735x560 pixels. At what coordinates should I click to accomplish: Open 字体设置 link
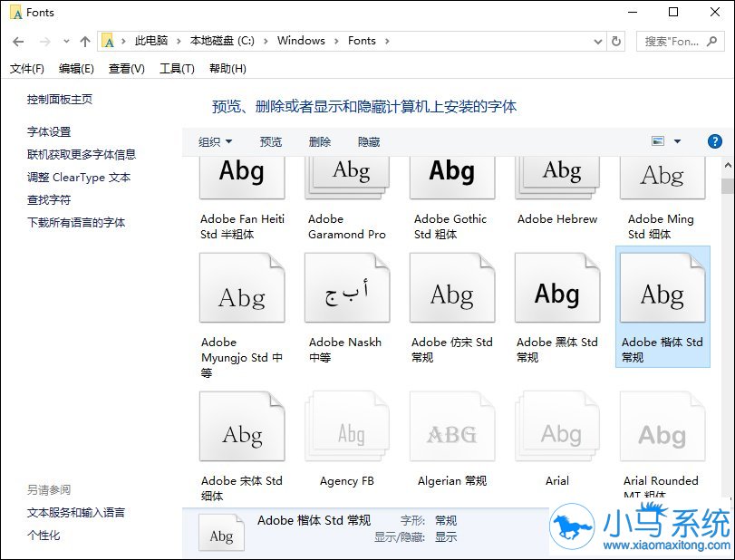tap(49, 131)
